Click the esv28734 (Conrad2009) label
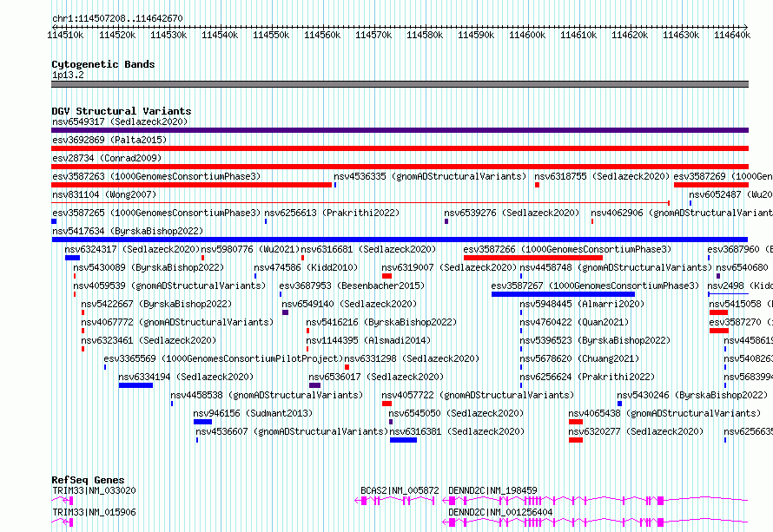Screen dimensions: 773x532 107,158
